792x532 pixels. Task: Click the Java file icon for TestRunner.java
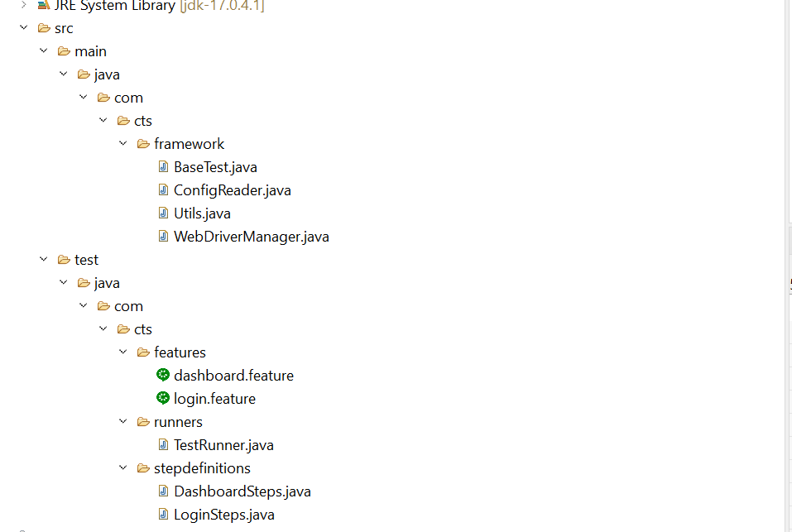(163, 444)
